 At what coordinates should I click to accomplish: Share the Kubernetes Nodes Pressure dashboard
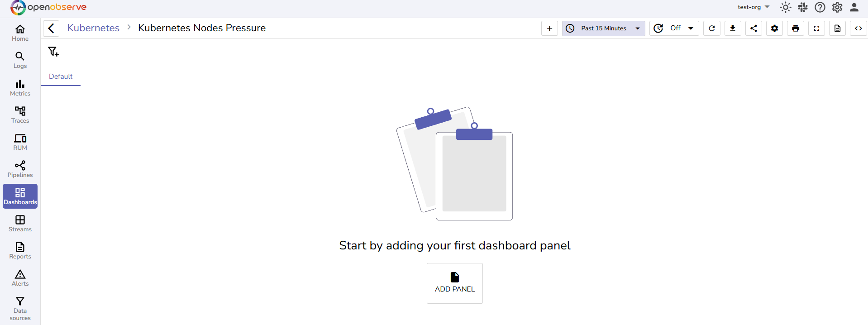(754, 28)
